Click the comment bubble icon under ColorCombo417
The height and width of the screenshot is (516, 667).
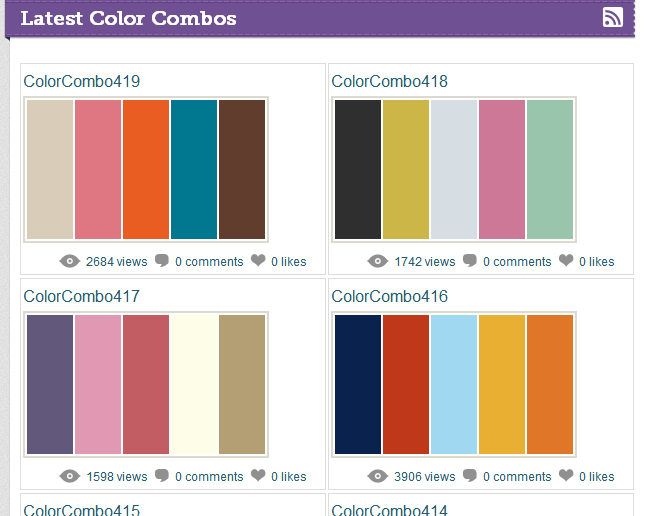pos(162,476)
